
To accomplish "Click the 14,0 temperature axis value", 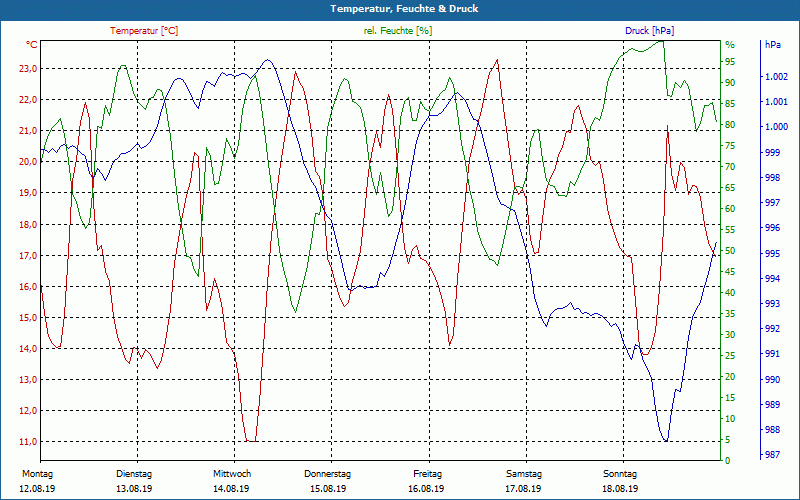I will click(28, 349).
